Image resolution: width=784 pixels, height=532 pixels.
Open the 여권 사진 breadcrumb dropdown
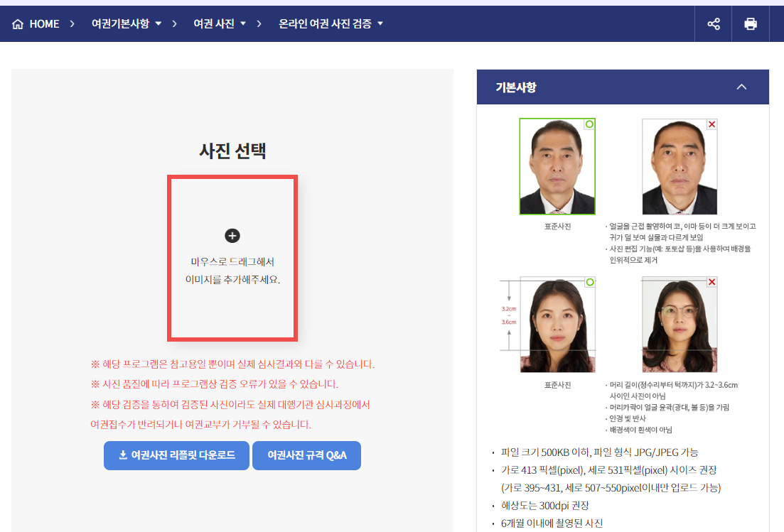point(218,23)
